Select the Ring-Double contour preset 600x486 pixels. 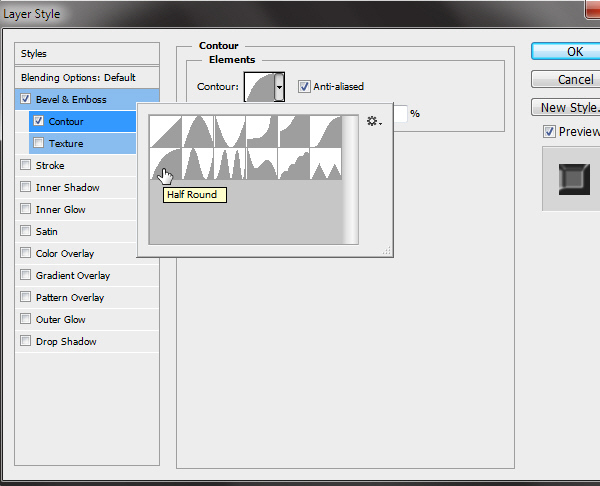(230, 164)
